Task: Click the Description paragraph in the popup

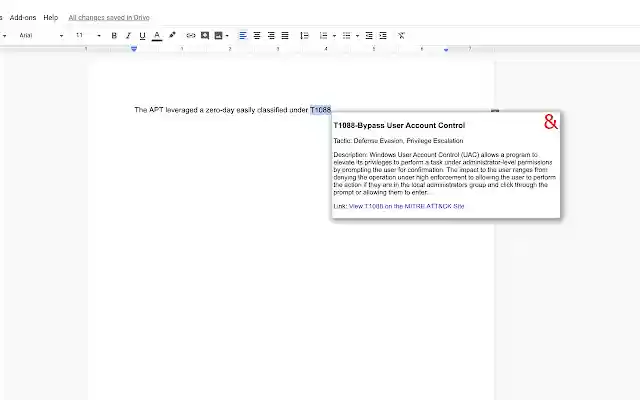Action: (444, 173)
